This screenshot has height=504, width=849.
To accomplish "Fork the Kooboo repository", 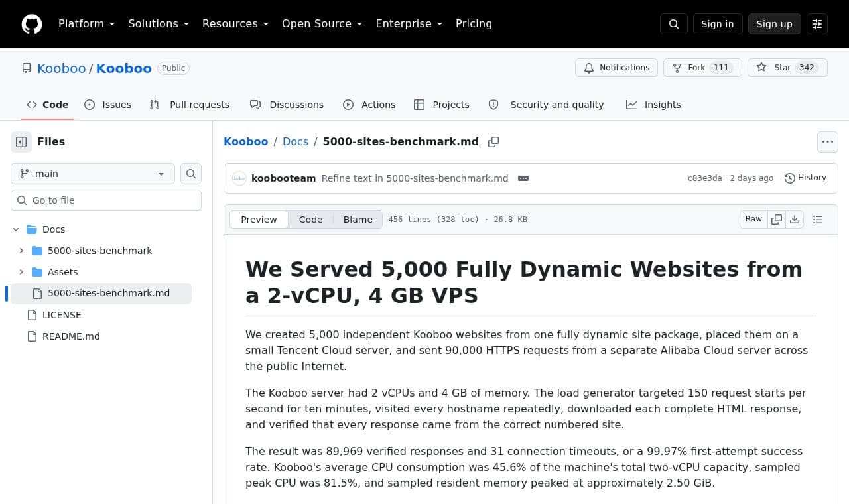I will 702,68.
